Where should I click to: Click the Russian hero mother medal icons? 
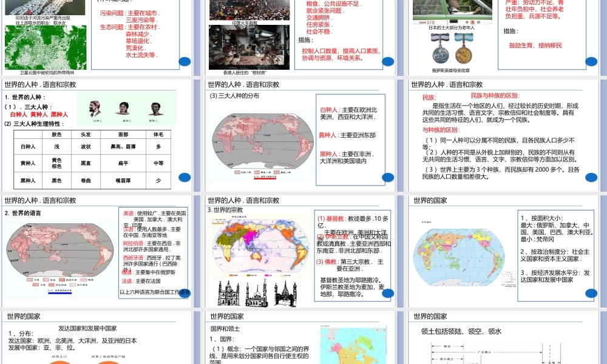[452, 48]
